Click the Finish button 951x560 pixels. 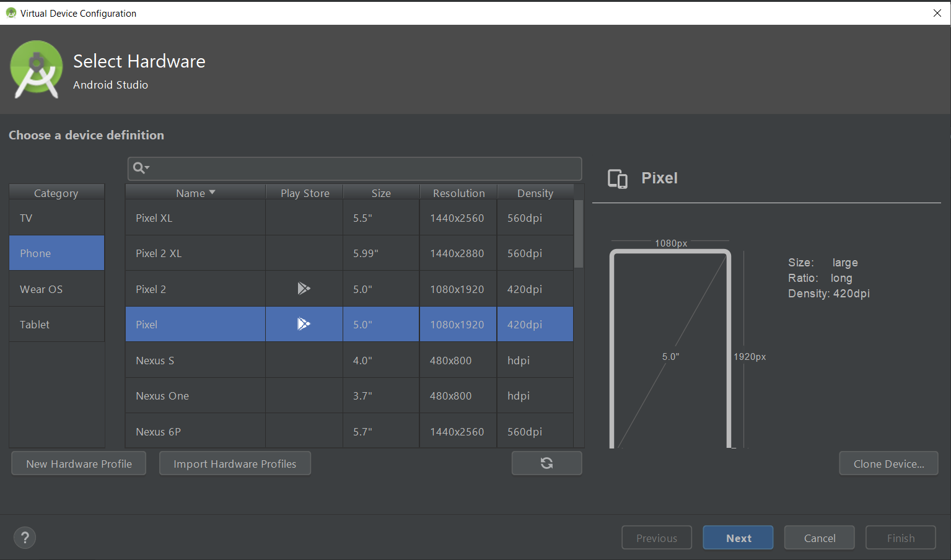coord(900,538)
